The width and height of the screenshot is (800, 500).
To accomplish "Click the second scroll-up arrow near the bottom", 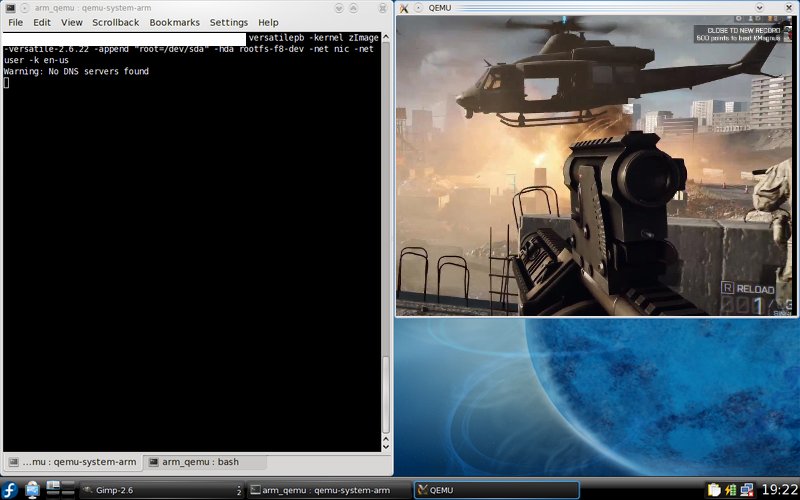I will (386, 438).
